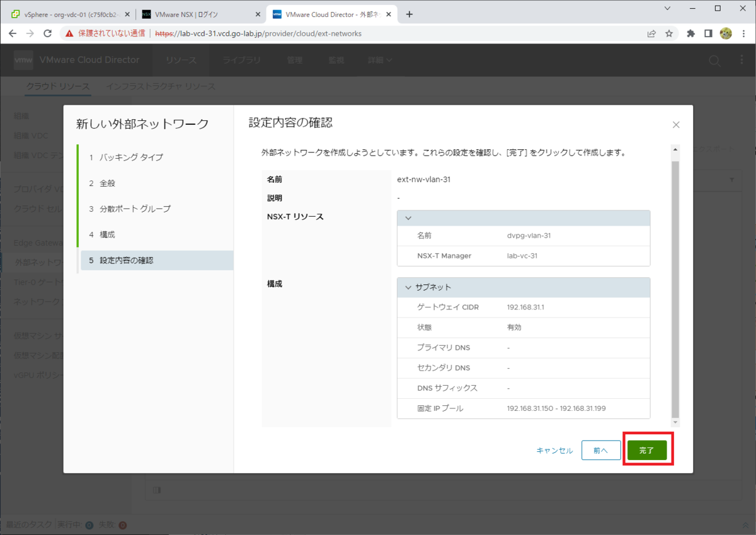Click the 有効 status value
This screenshot has height=535, width=756.
pyautogui.click(x=514, y=328)
